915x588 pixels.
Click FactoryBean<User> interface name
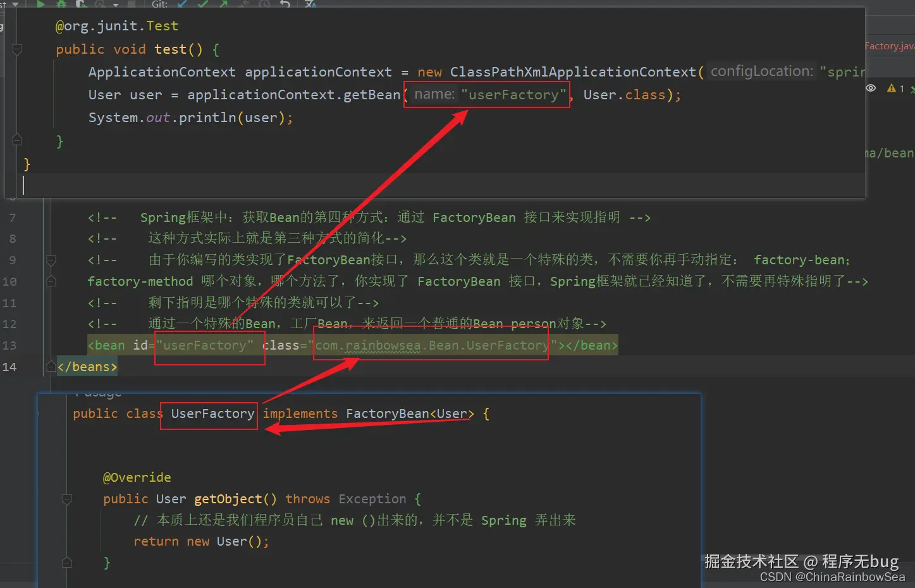(x=410, y=413)
